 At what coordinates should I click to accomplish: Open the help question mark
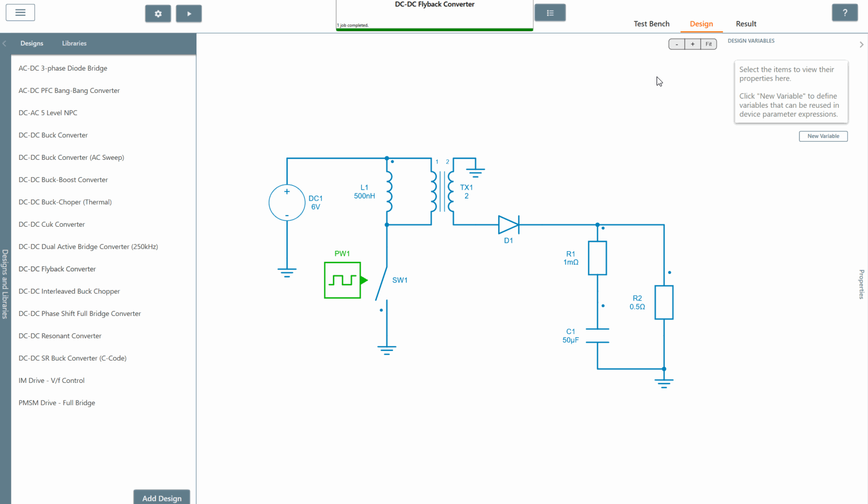(844, 13)
